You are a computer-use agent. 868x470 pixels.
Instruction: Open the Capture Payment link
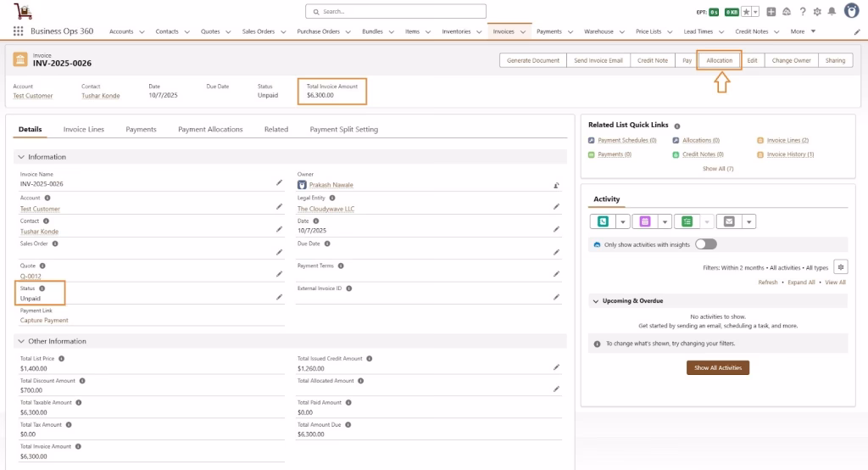44,321
